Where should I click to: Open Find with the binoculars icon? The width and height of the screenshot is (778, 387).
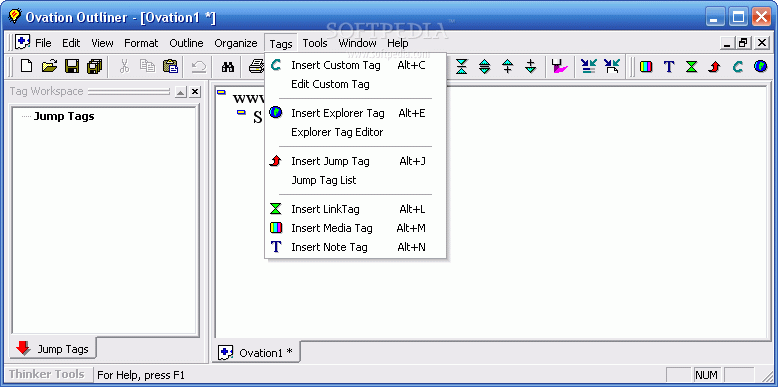coord(228,66)
